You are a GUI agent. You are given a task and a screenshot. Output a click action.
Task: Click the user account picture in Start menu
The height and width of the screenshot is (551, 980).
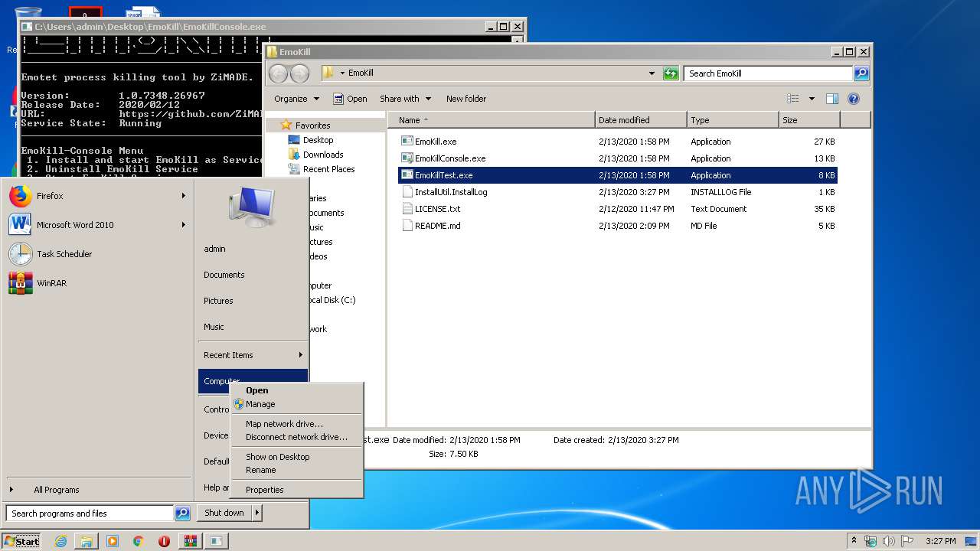pos(252,207)
